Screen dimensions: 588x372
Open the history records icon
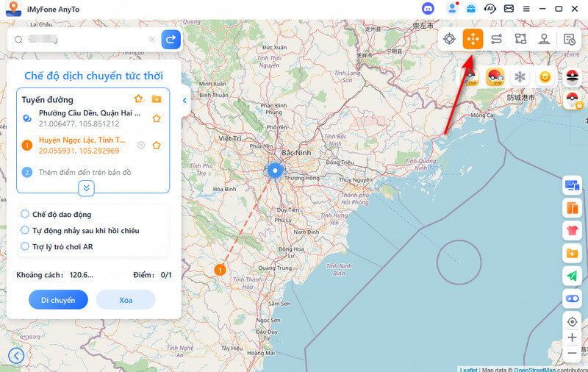click(x=570, y=39)
